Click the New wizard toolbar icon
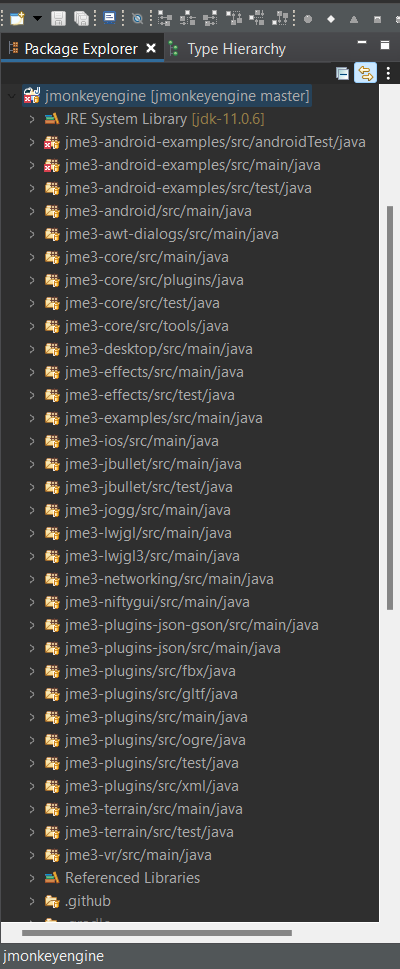The image size is (400, 969). [x=17, y=19]
